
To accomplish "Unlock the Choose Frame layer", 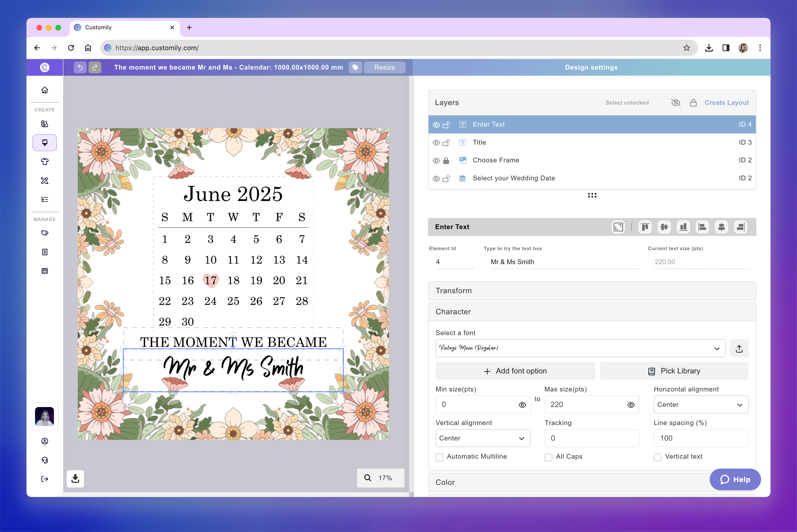I will [x=446, y=160].
